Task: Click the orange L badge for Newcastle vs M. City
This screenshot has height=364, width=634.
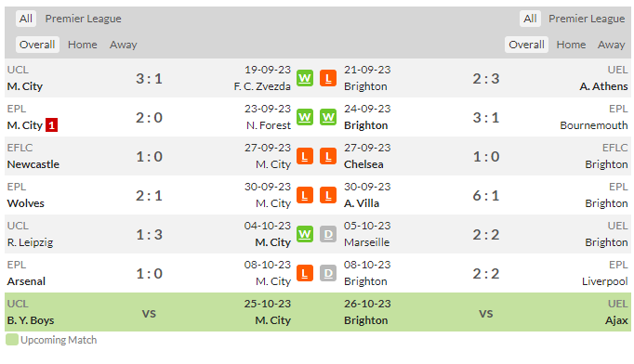Action: 305,156
